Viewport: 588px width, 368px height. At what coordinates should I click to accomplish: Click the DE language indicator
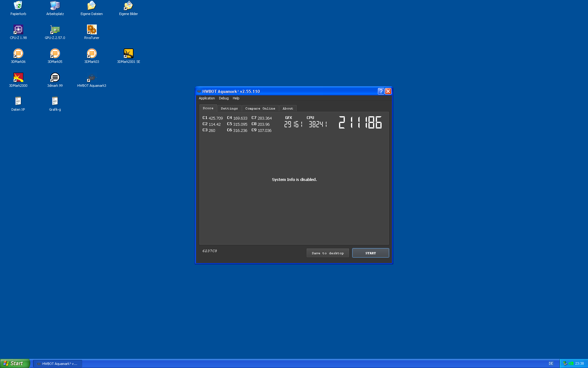(551, 363)
